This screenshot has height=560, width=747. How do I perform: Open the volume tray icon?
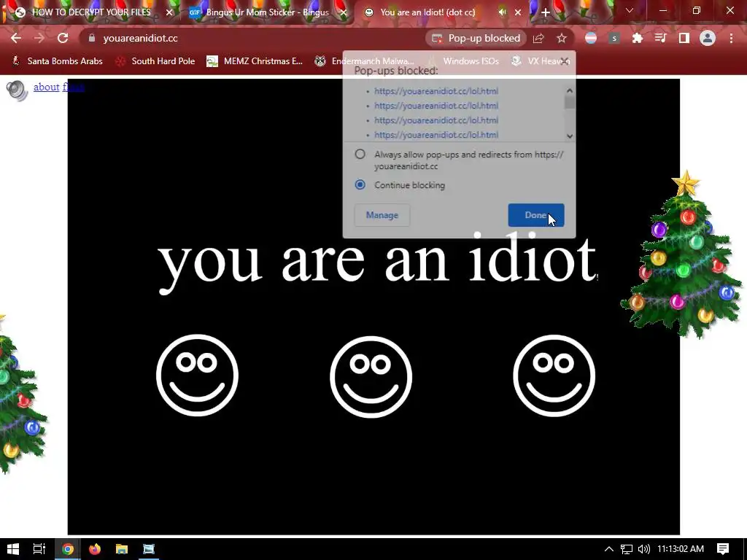[643, 549]
